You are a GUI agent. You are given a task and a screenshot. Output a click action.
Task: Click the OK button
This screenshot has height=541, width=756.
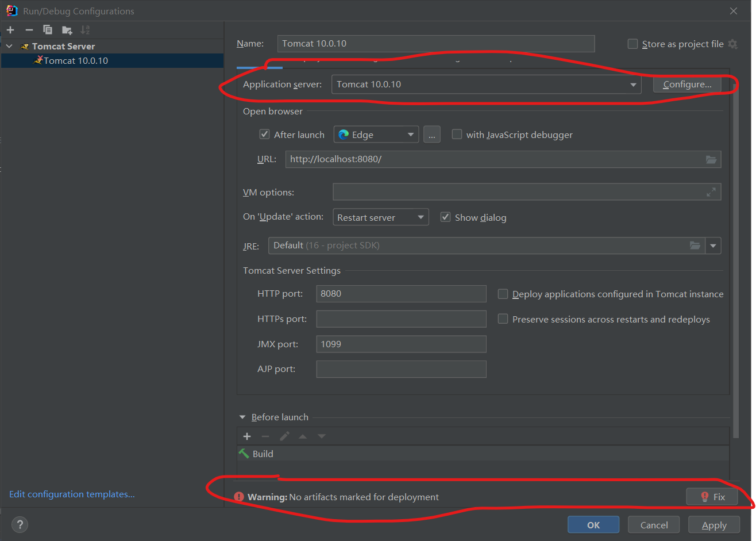(593, 525)
